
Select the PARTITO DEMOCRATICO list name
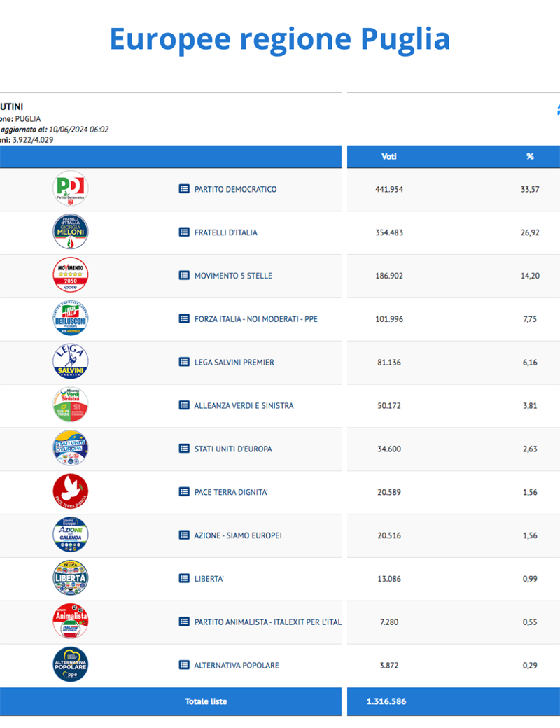coord(235,189)
